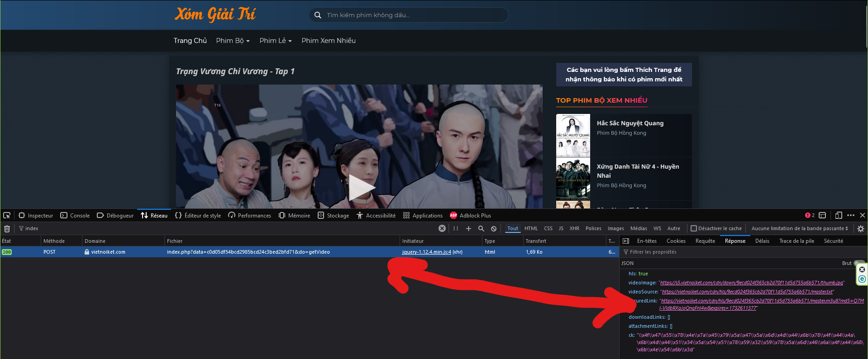The height and width of the screenshot is (359, 868).
Task: Open Phim Xem Nhiều page
Action: 329,41
